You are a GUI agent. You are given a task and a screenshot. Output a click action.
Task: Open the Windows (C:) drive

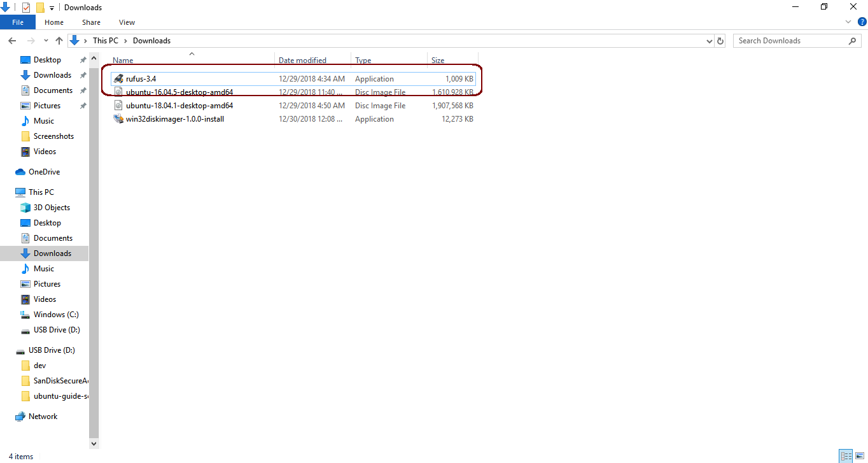tap(56, 315)
